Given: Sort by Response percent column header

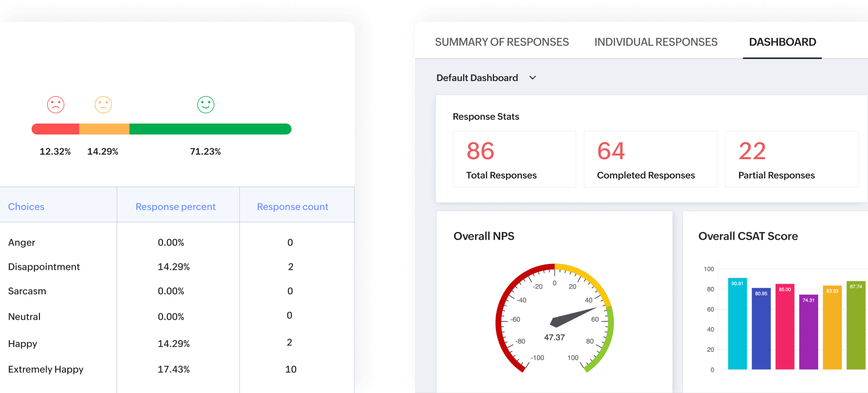Looking at the screenshot, I should (x=176, y=207).
